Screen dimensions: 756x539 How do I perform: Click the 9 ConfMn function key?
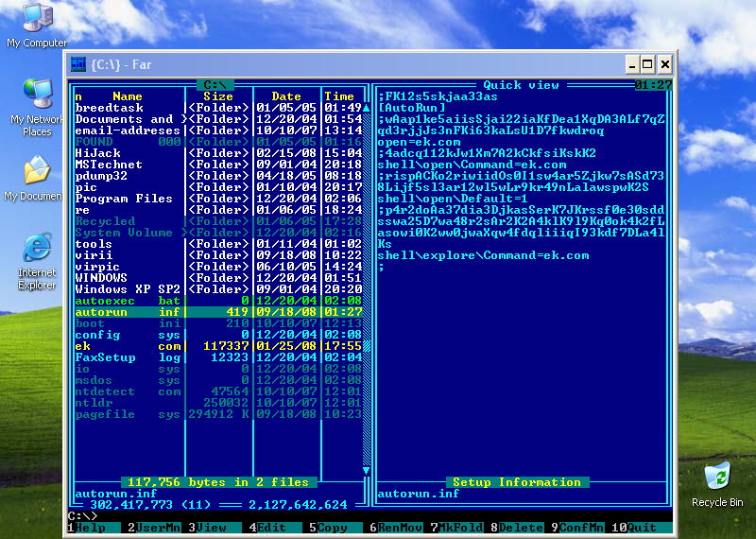click(577, 528)
